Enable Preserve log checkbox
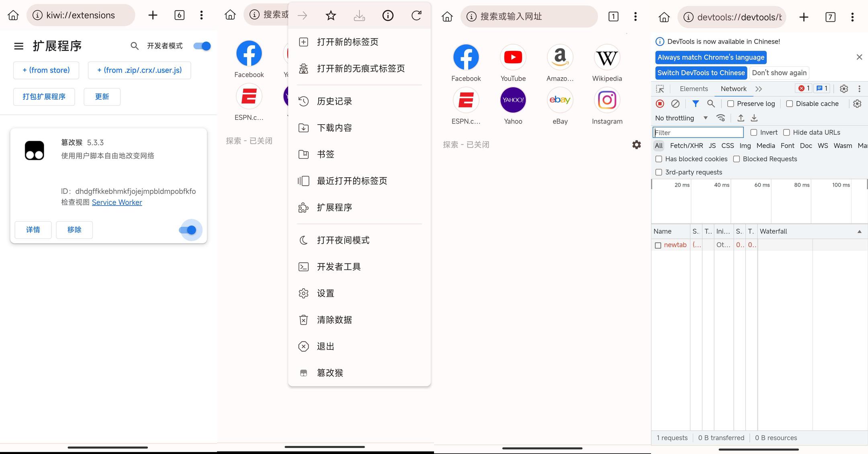This screenshot has width=868, height=454. (x=731, y=104)
